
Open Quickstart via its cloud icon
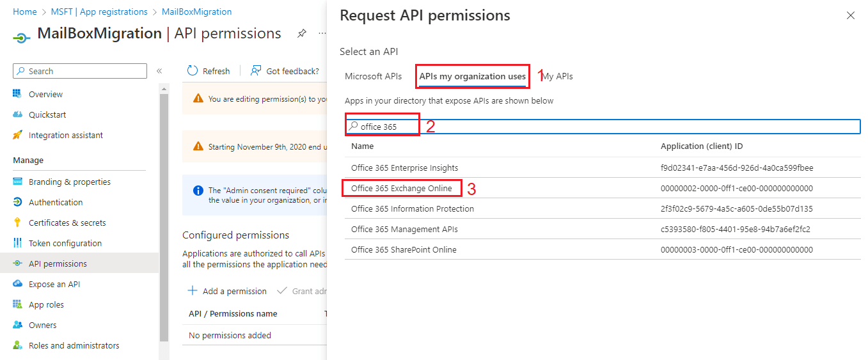click(x=17, y=114)
